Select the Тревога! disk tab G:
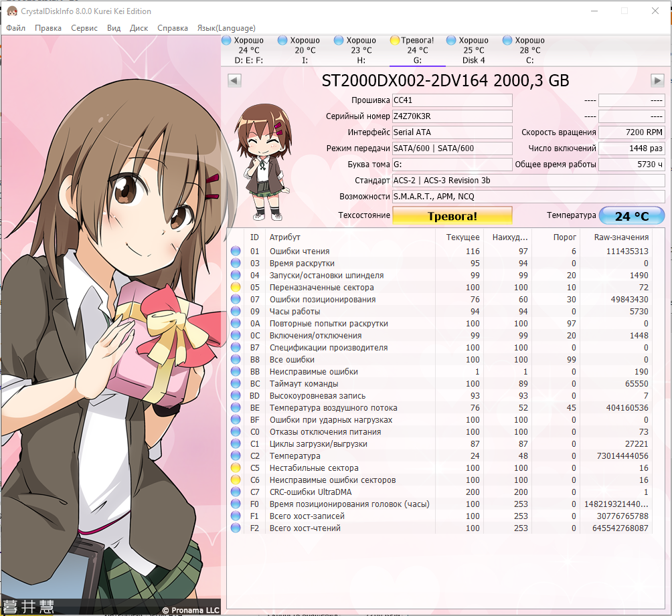The image size is (672, 616). (418, 50)
